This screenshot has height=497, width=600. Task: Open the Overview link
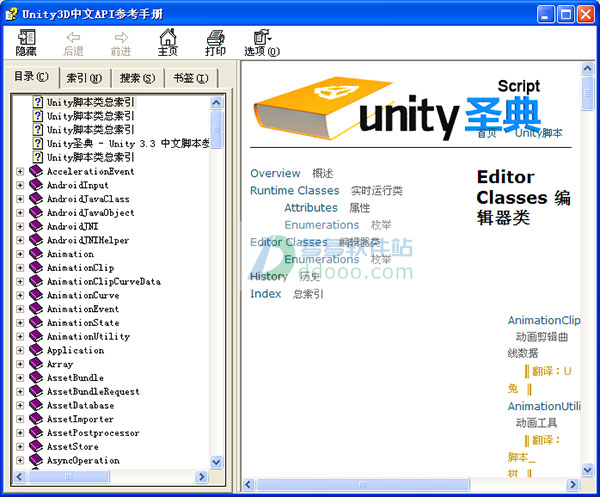[275, 173]
